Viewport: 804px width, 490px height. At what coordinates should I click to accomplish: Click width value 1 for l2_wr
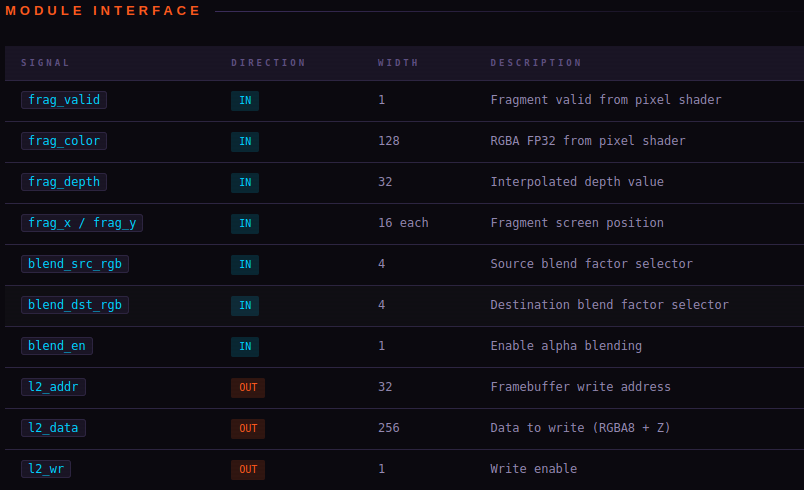[381, 469]
